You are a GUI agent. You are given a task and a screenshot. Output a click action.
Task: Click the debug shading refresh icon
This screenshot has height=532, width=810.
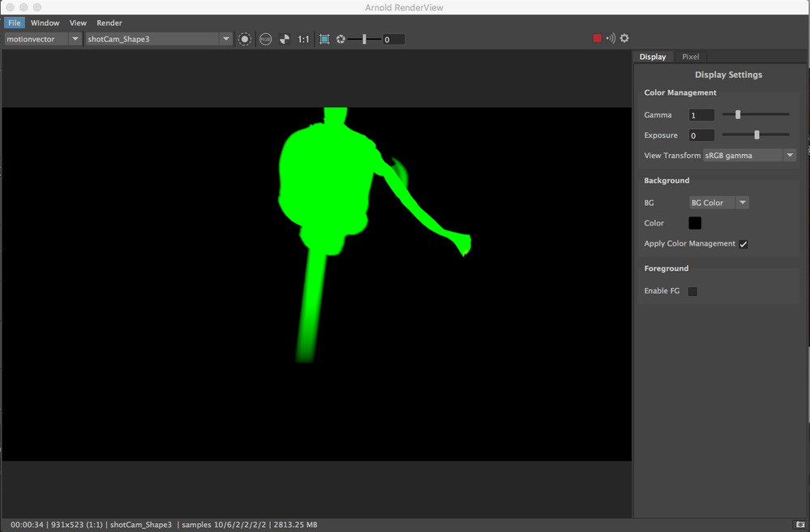pos(341,39)
